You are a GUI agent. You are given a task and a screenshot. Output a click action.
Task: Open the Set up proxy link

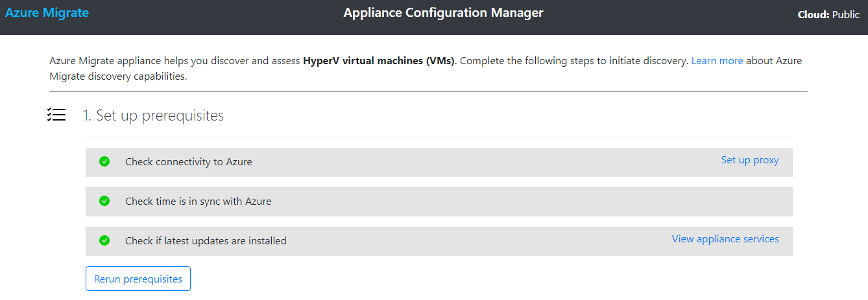749,160
